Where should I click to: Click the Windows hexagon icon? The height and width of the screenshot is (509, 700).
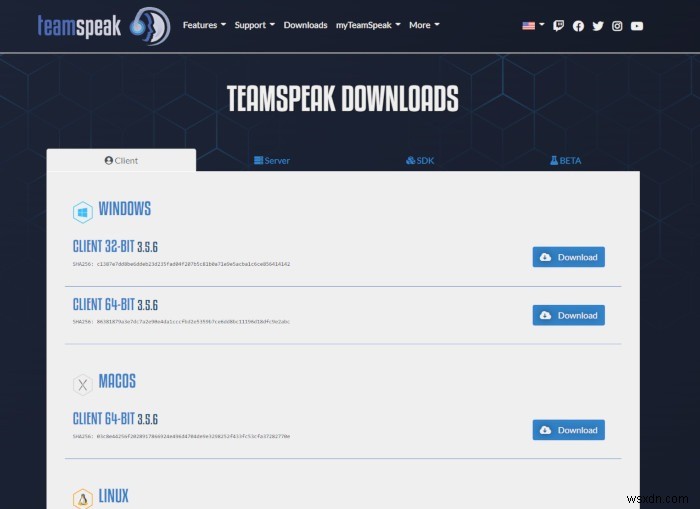(83, 212)
